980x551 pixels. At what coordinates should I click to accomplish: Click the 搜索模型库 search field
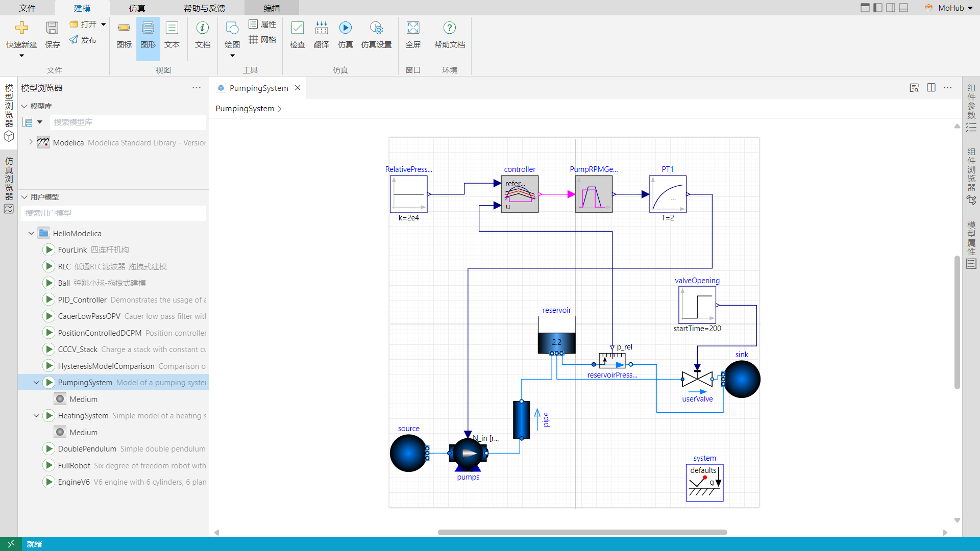[128, 122]
